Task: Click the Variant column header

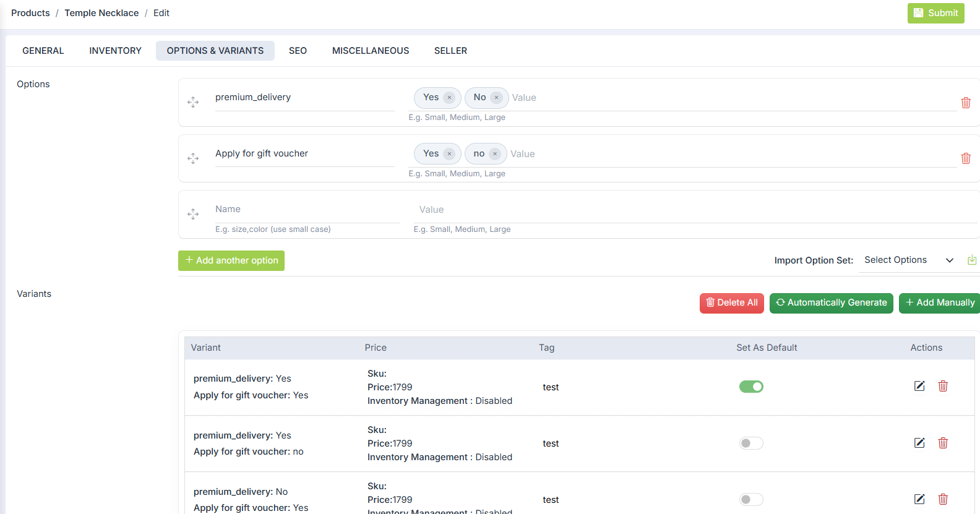Action: click(205, 348)
